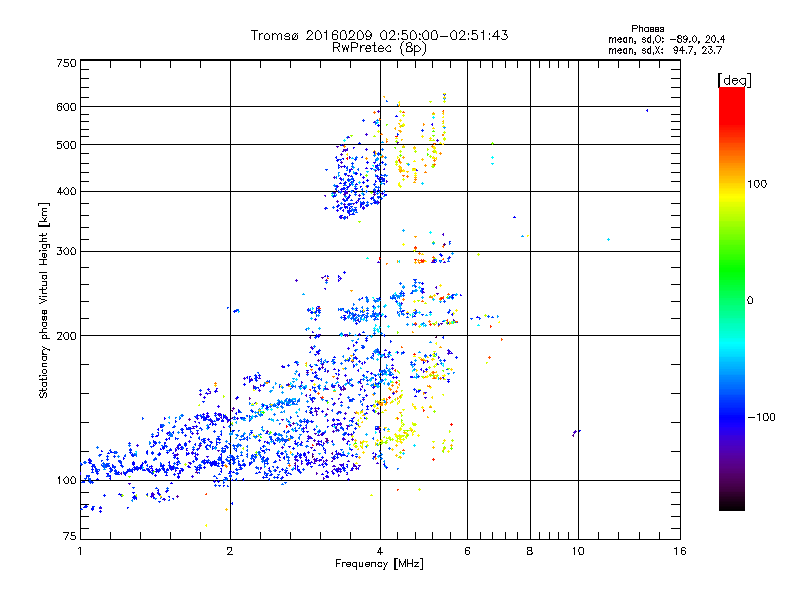
Task: Click 'Stationary phase Virtual Height [km]' axis label
Action: point(44,300)
